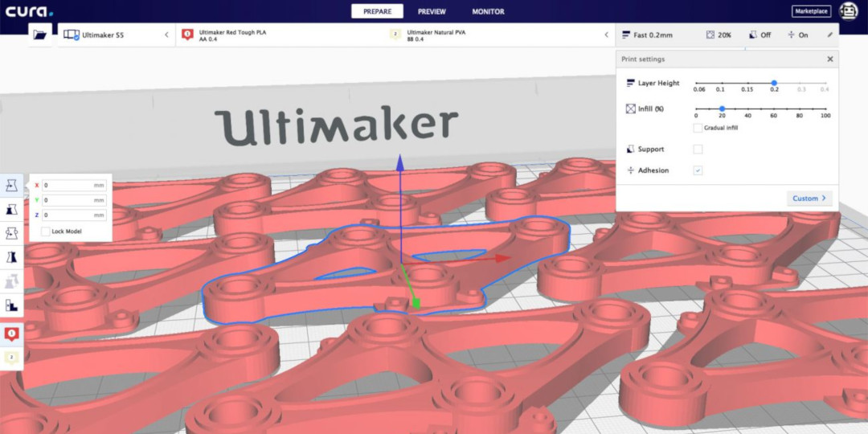Open the Marketplace
Screen dimensions: 868x434
[x=812, y=11]
